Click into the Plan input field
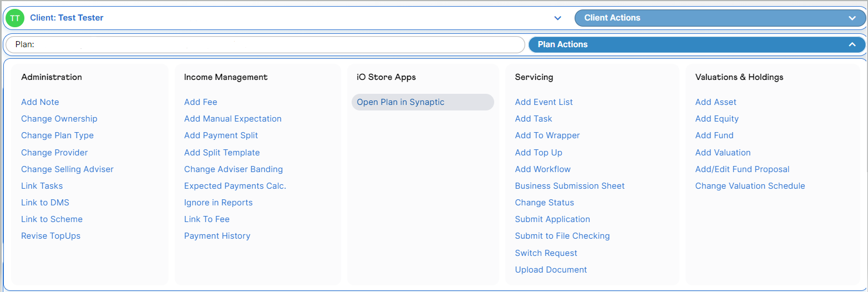This screenshot has width=868, height=292. click(x=265, y=44)
